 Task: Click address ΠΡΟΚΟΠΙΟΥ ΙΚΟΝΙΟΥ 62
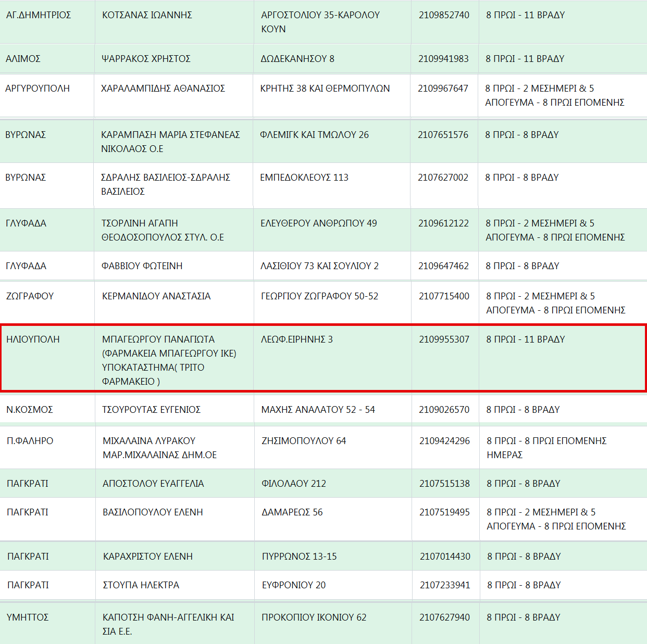coord(314,617)
